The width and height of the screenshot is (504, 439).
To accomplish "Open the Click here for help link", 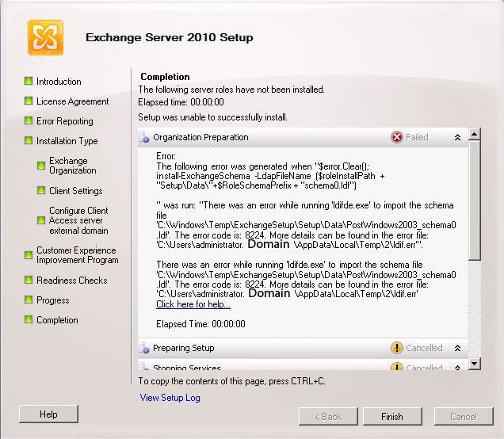I will pyautogui.click(x=193, y=304).
